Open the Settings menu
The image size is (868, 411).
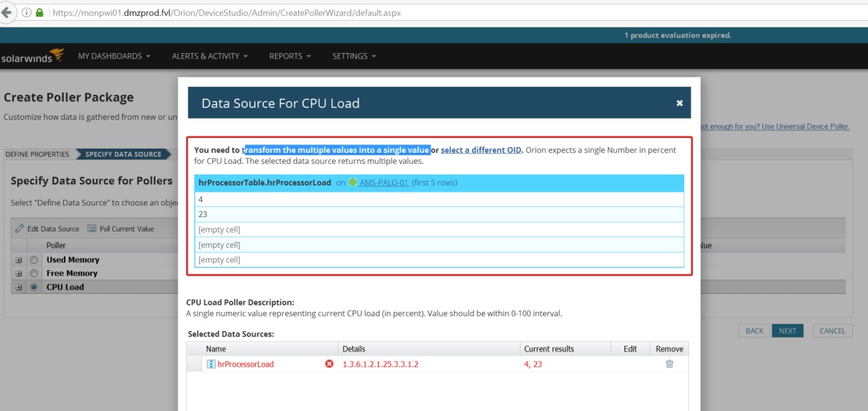(354, 56)
